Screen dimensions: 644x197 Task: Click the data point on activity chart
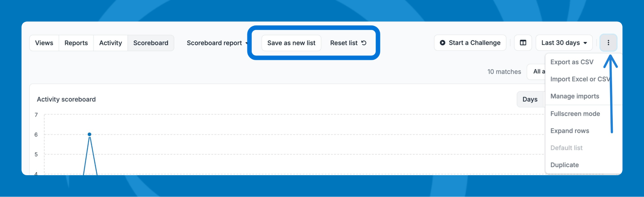(90, 134)
